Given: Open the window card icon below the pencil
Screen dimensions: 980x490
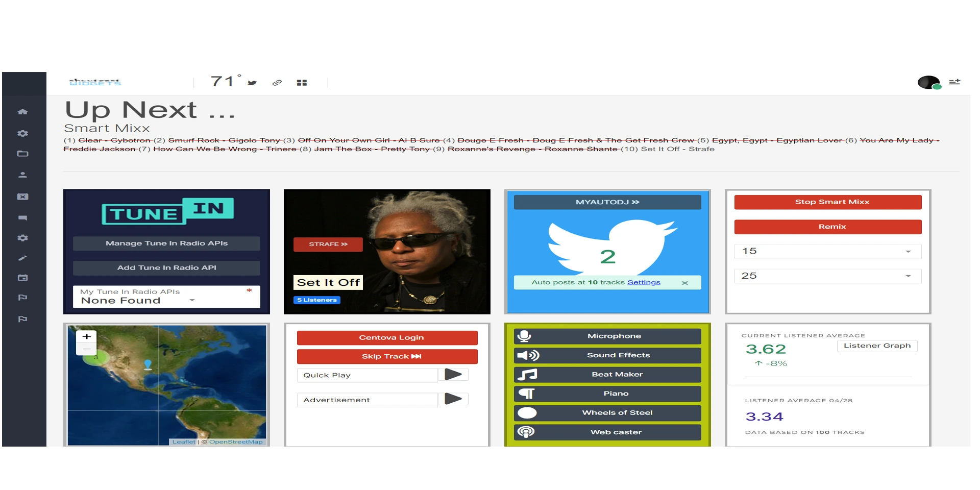Looking at the screenshot, I should (22, 278).
